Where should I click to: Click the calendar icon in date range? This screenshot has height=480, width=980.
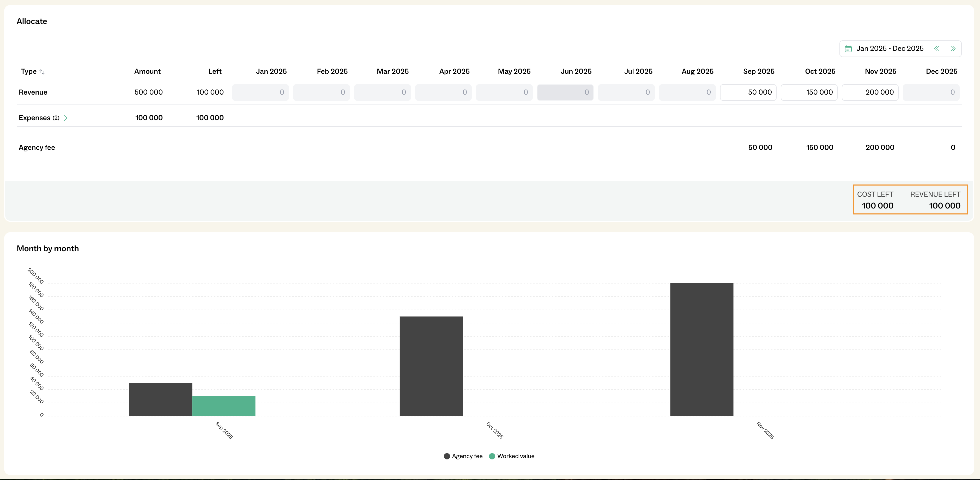tap(848, 49)
